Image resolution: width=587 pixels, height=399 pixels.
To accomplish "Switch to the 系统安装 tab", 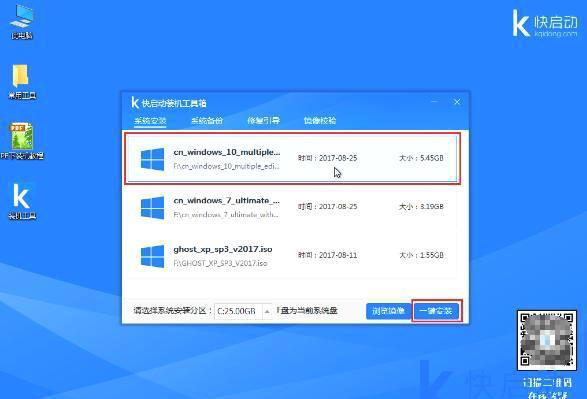I will click(150, 121).
